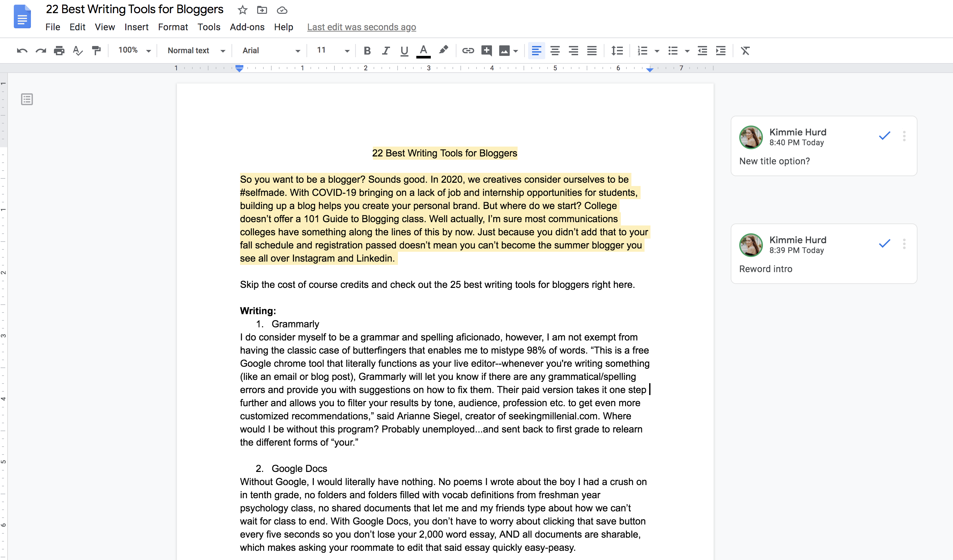Open Last edit was seconds ago history
Viewport: 953px width, 560px height.
tap(361, 27)
